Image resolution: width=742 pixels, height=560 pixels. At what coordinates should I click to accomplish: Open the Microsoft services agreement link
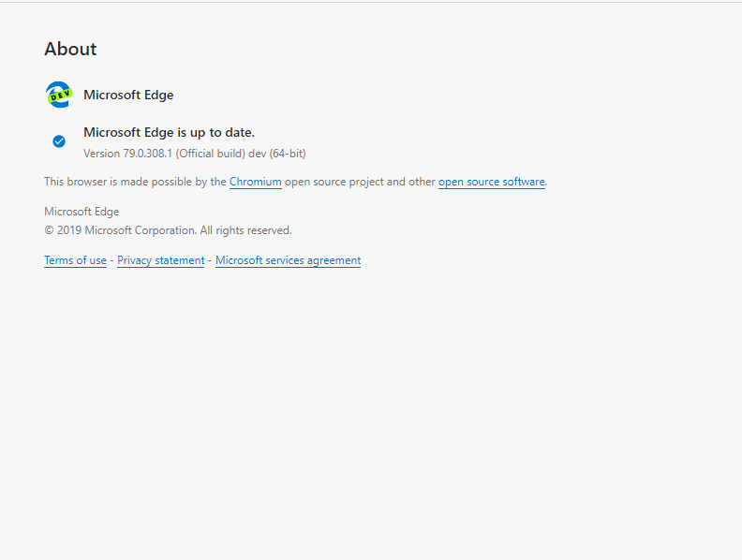point(289,260)
